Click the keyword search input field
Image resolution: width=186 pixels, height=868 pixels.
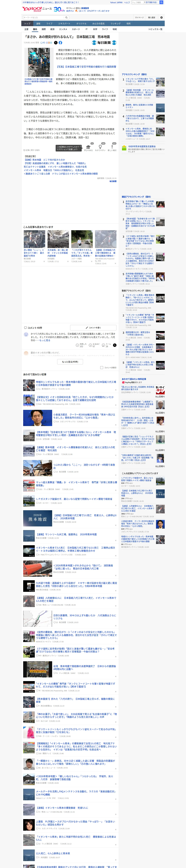tap(44, 18)
